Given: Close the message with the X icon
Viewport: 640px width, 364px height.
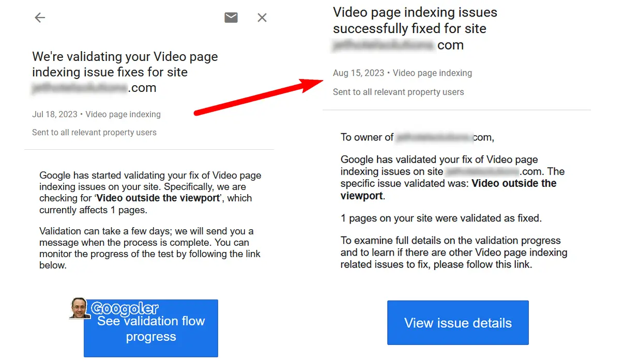Looking at the screenshot, I should click(x=262, y=18).
